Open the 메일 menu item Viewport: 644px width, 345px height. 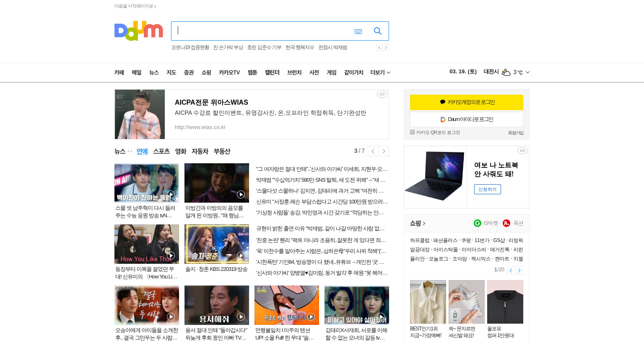click(x=137, y=72)
